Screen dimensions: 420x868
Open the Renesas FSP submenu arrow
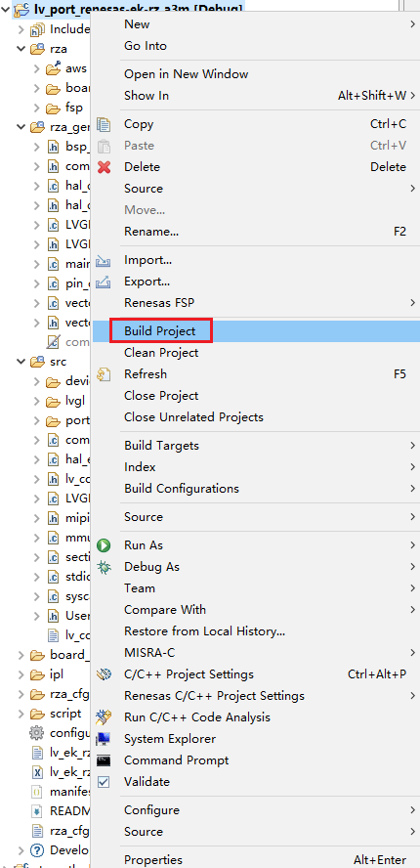pyautogui.click(x=412, y=303)
